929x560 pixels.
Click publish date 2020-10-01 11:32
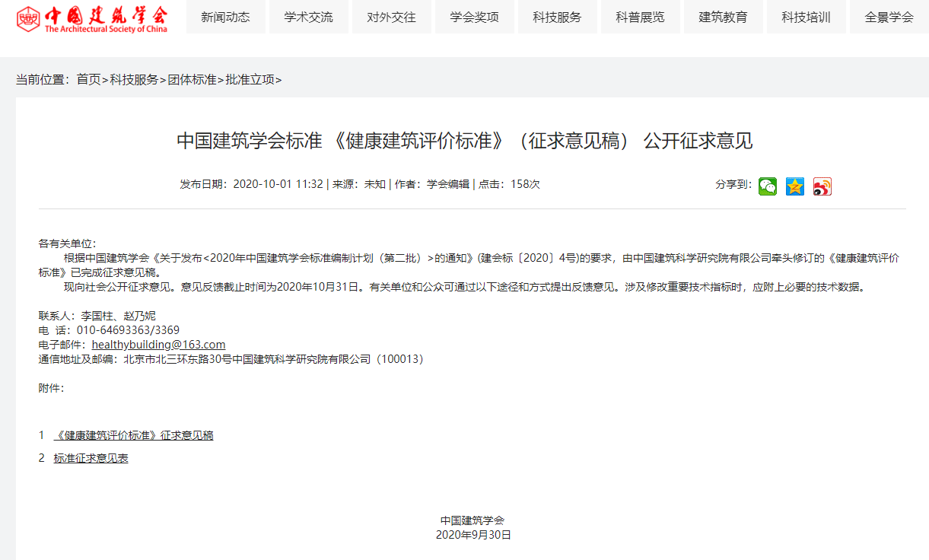[278, 184]
